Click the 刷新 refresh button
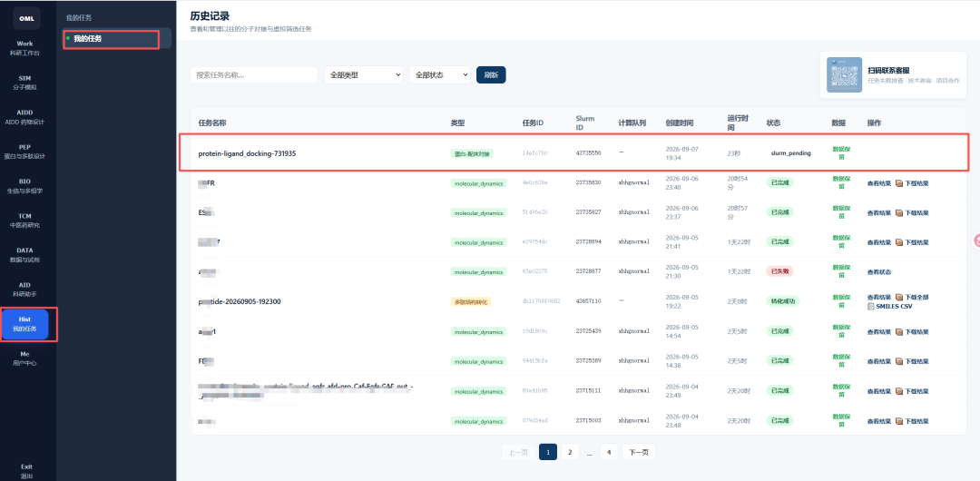This screenshot has height=481, width=980. pos(491,75)
